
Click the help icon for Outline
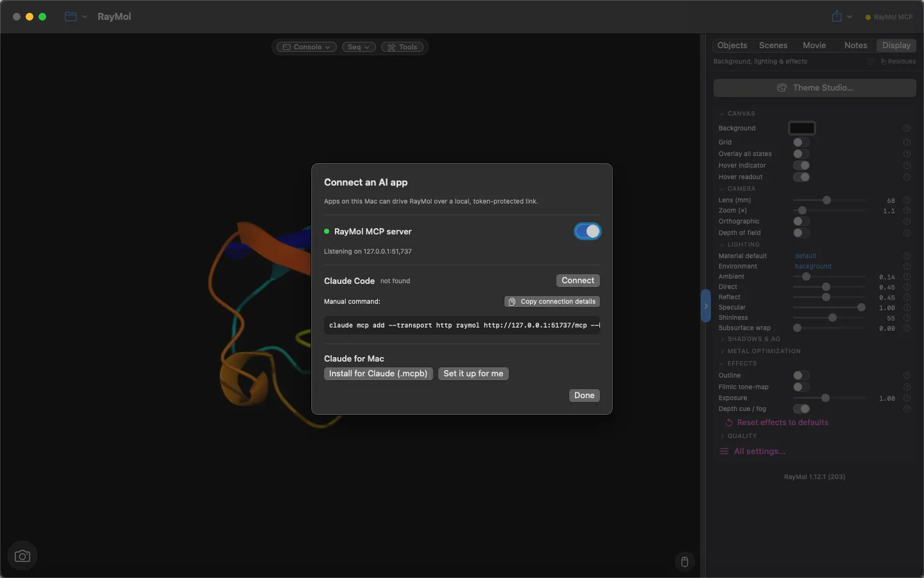pos(907,376)
